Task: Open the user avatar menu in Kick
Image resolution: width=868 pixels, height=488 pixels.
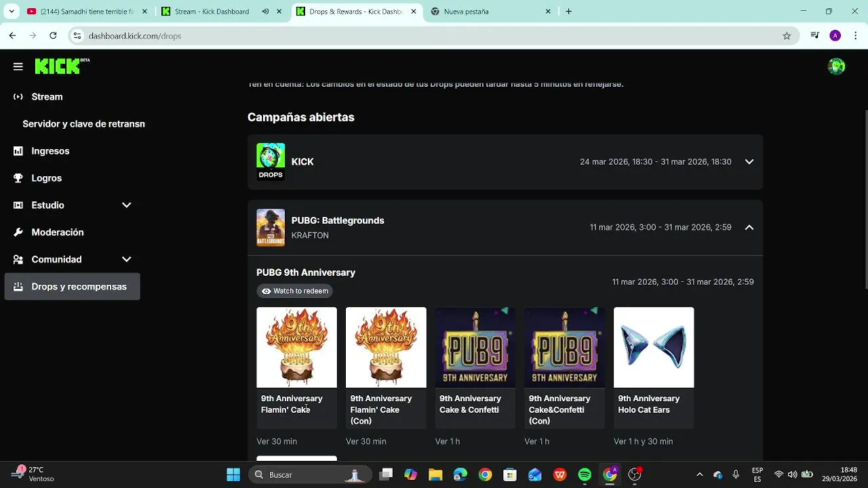Action: tap(837, 66)
